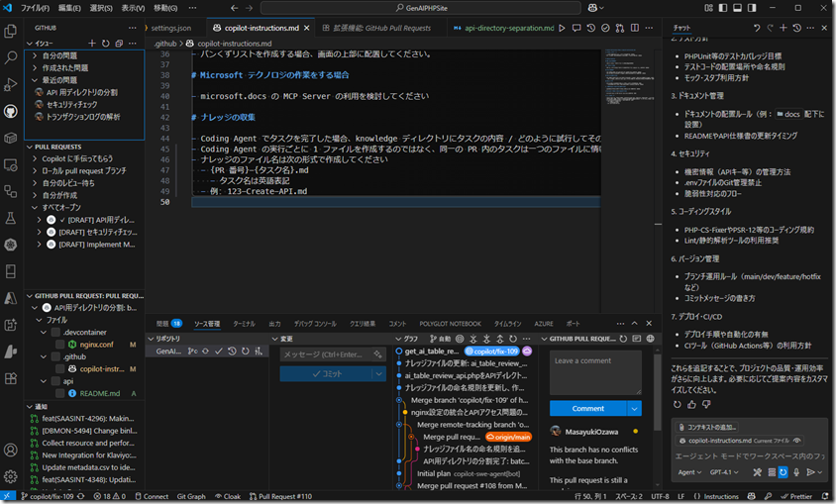
Task: Switch to the 問題 panel tab
Action: click(x=169, y=324)
